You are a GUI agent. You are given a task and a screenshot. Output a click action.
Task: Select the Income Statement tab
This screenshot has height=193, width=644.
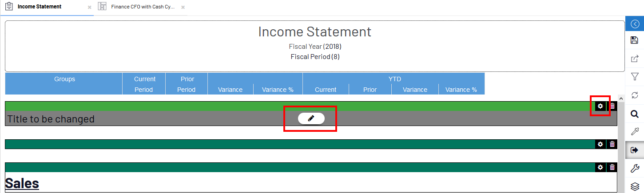pyautogui.click(x=39, y=7)
